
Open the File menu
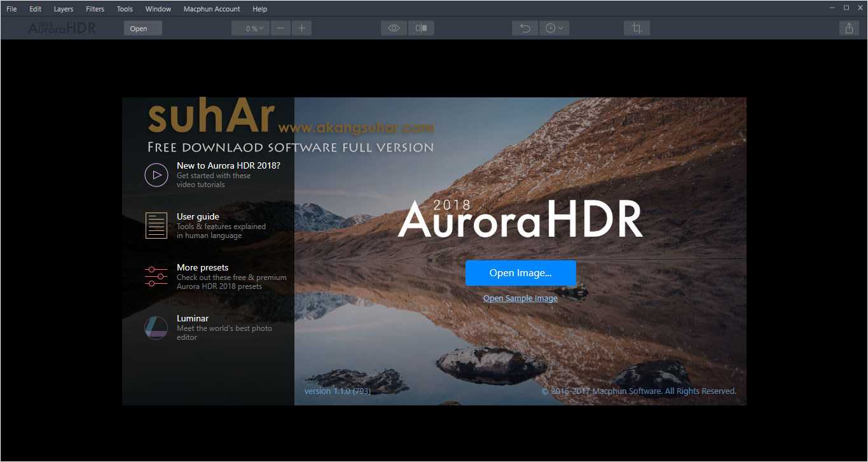[x=11, y=9]
